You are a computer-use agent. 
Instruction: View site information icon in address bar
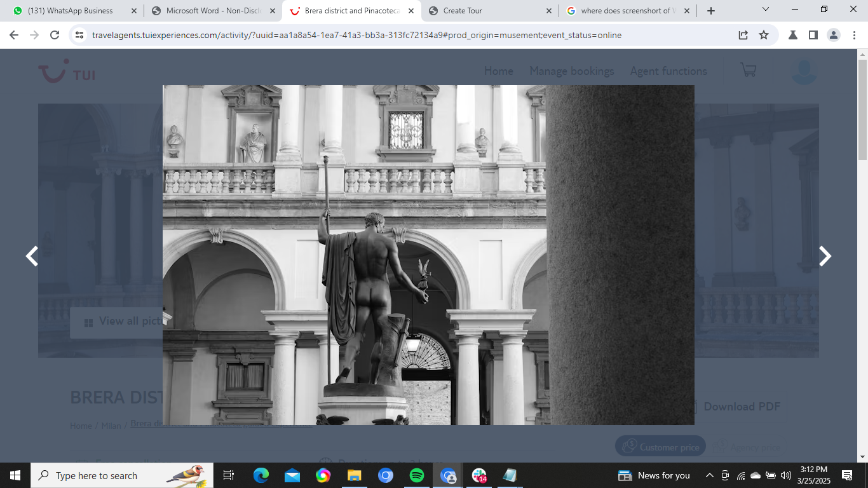pos(79,35)
